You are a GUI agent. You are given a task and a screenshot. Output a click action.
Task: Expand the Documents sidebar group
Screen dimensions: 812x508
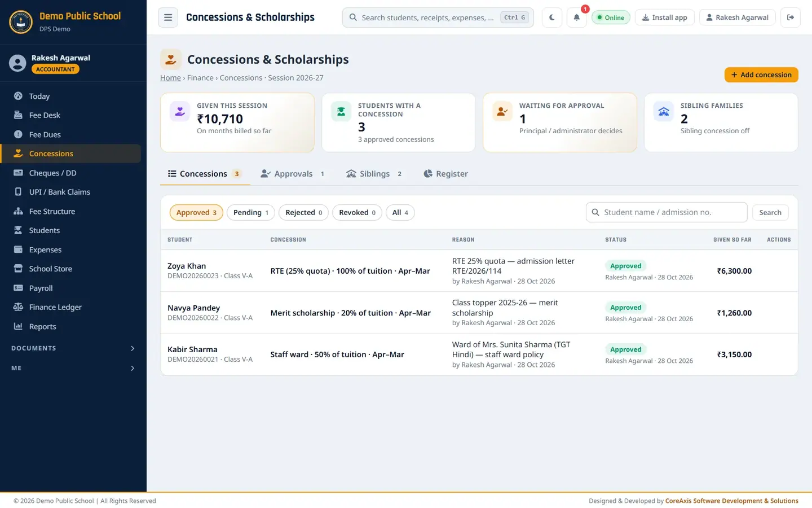point(73,348)
